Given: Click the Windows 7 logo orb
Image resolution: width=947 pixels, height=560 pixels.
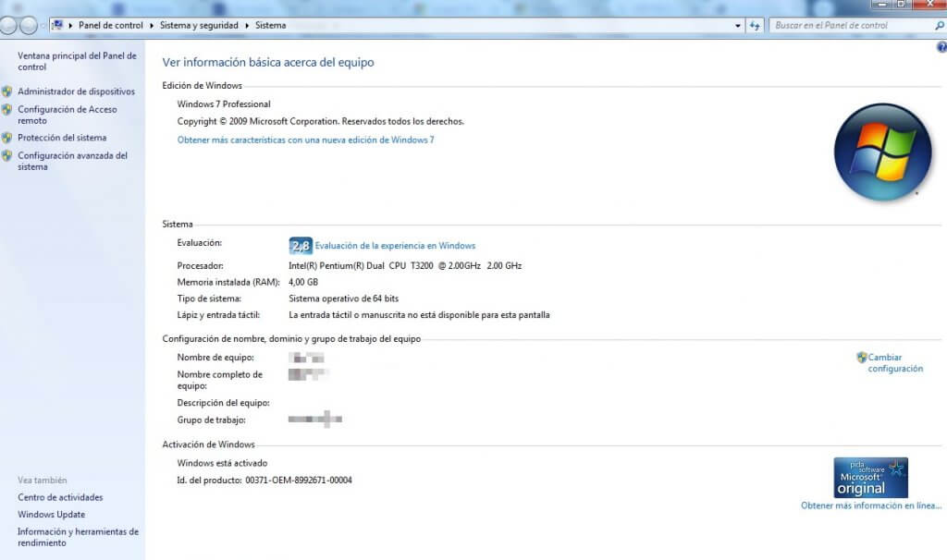Looking at the screenshot, I should 882,152.
